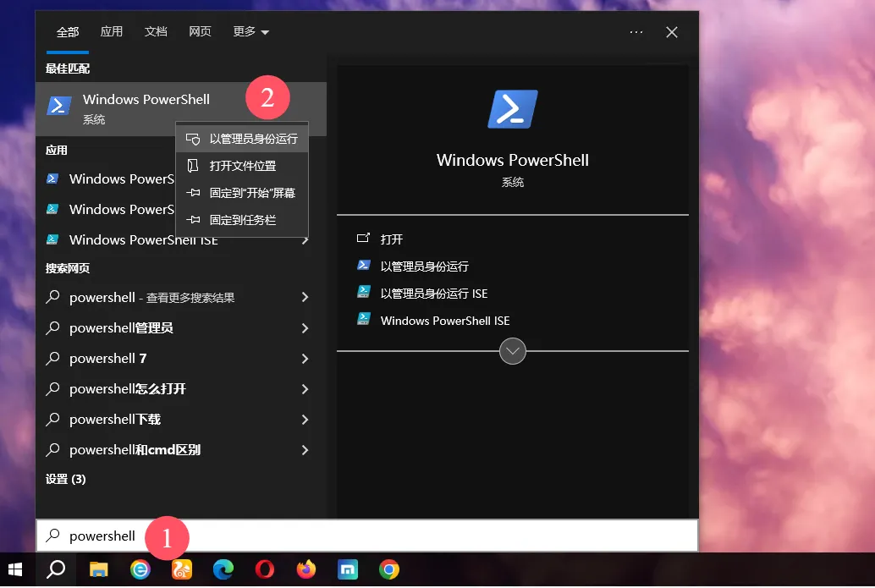Switch to the 全部 tab

point(68,32)
